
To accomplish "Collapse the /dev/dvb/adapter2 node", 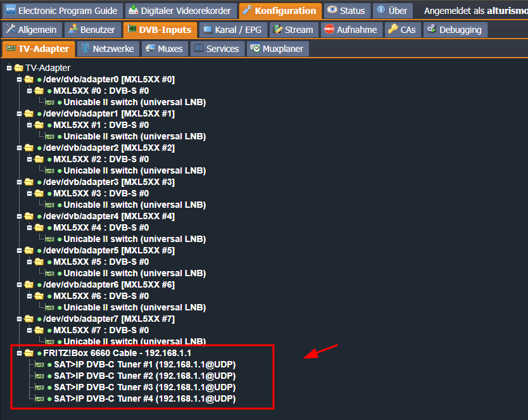I will coord(19,148).
